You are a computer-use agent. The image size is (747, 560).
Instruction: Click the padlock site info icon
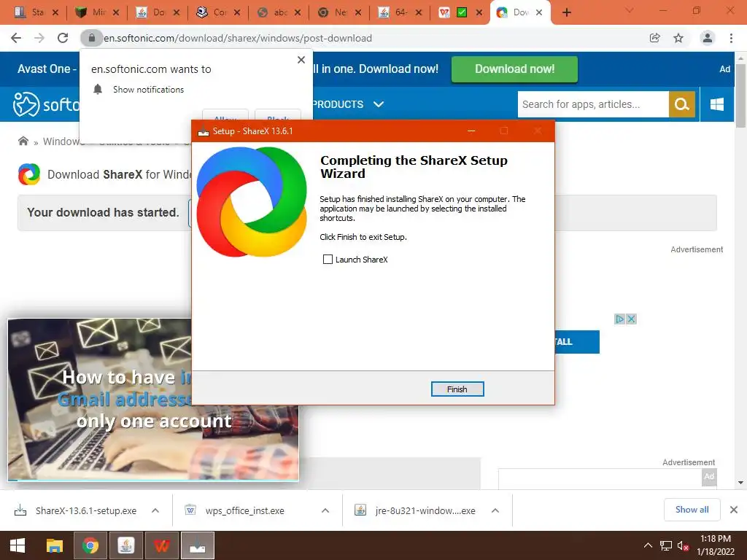pos(91,38)
